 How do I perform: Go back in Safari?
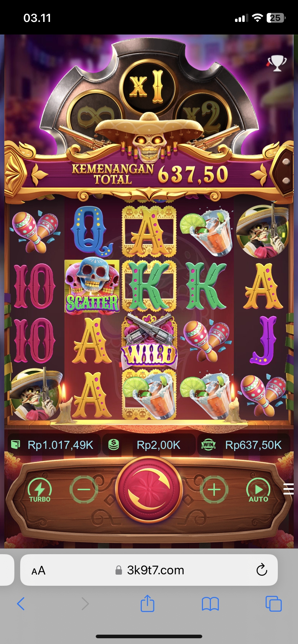coord(21,604)
